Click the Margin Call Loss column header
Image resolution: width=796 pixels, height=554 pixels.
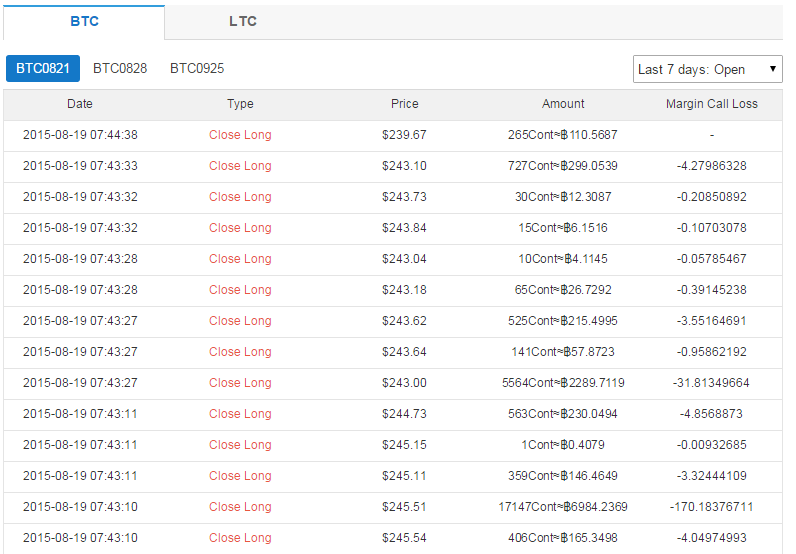click(x=712, y=104)
